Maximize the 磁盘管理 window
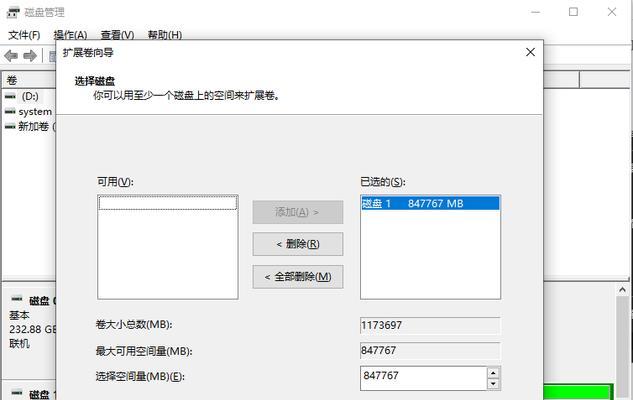This screenshot has width=633, height=400. tap(573, 12)
